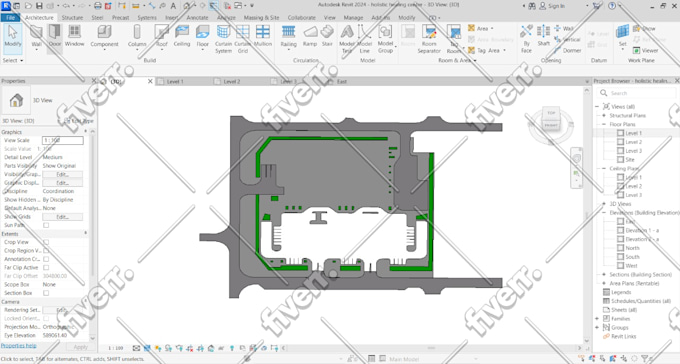The width and height of the screenshot is (680, 364).
Task: Activate the Shaft opening tool
Action: coord(543,36)
